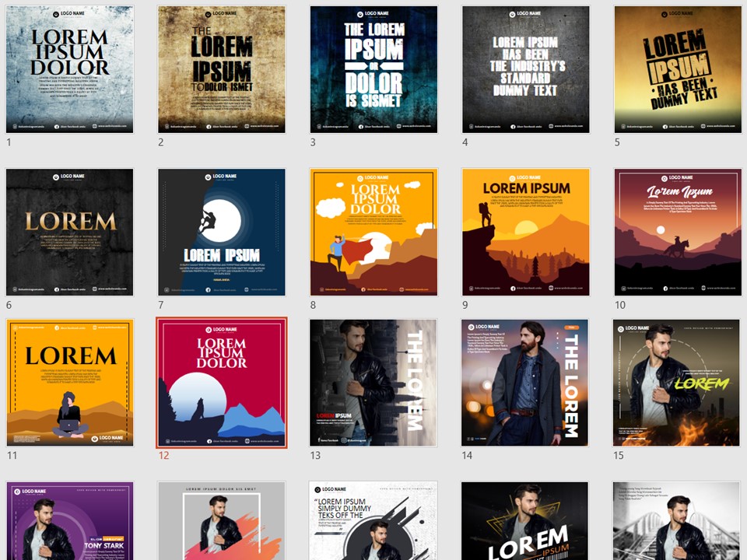
Task: Select black slide with gold triangle lines
Action: click(525, 521)
